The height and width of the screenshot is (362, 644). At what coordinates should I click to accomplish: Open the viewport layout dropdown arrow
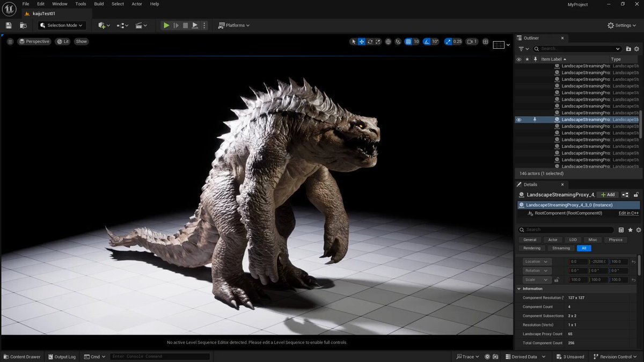(508, 45)
